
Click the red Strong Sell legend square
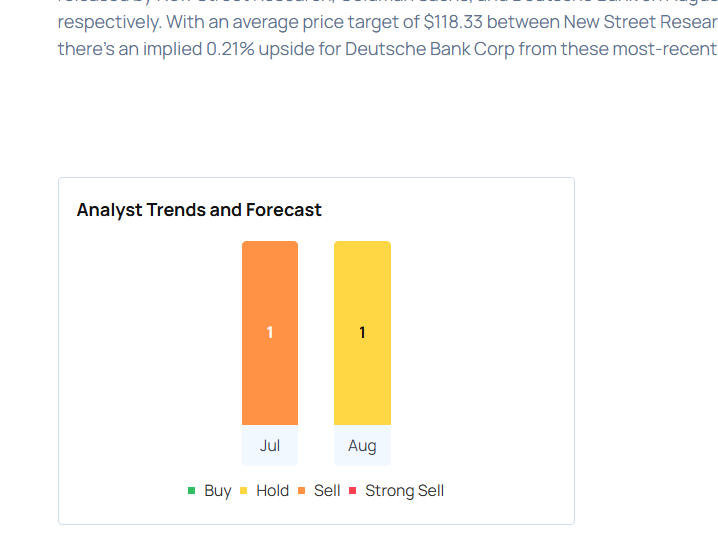352,491
